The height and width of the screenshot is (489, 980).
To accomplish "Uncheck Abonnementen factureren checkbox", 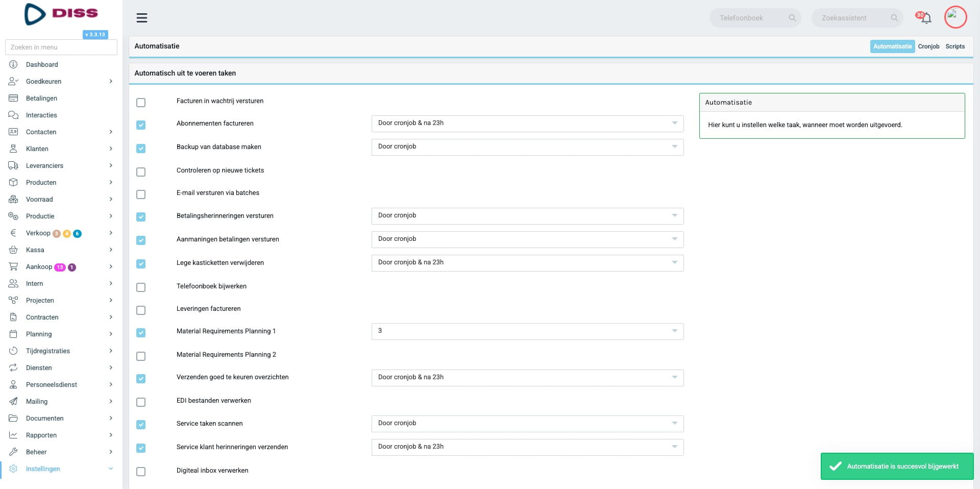I will 141,125.
